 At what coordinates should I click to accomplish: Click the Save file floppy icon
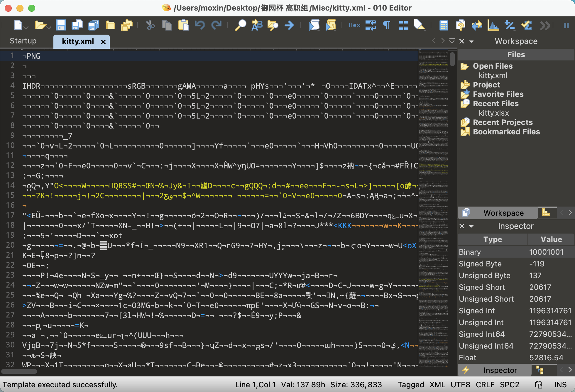[x=61, y=26]
